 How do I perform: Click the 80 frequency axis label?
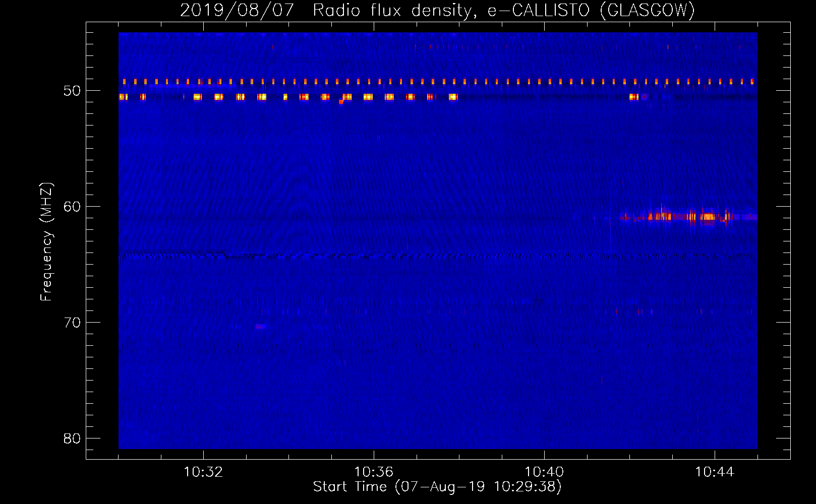[72, 438]
